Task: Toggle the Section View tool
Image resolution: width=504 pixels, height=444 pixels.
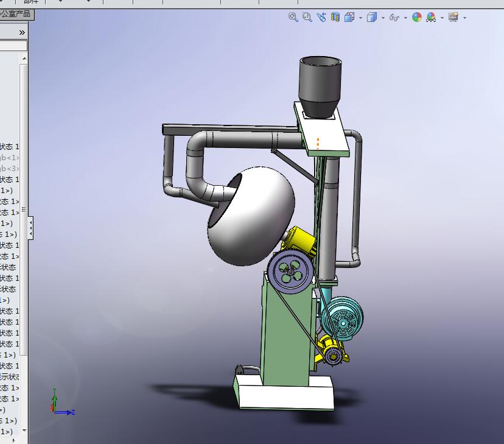Action: click(x=335, y=17)
